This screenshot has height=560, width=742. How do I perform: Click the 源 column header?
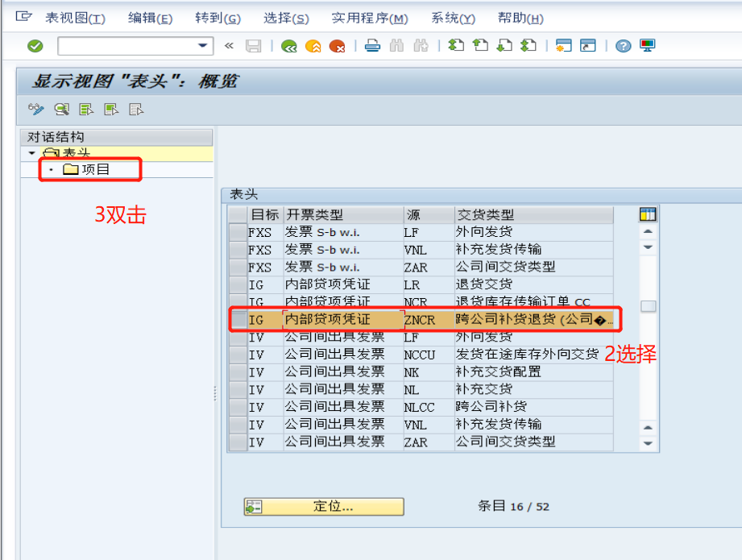tap(429, 215)
